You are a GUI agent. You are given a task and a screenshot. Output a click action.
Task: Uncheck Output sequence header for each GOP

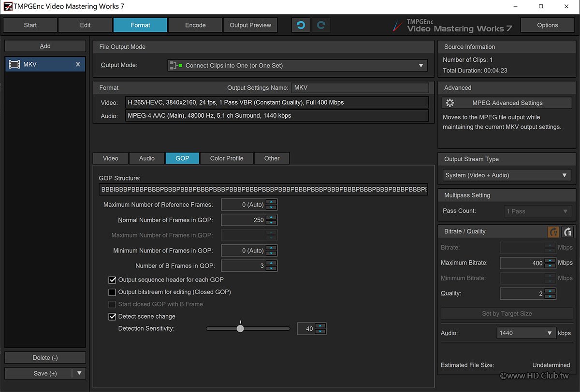[112, 280]
